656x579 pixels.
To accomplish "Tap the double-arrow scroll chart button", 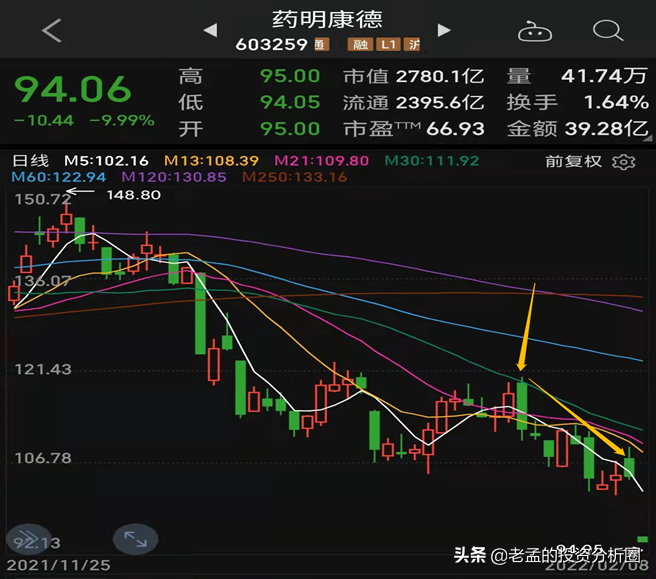I will pyautogui.click(x=28, y=539).
